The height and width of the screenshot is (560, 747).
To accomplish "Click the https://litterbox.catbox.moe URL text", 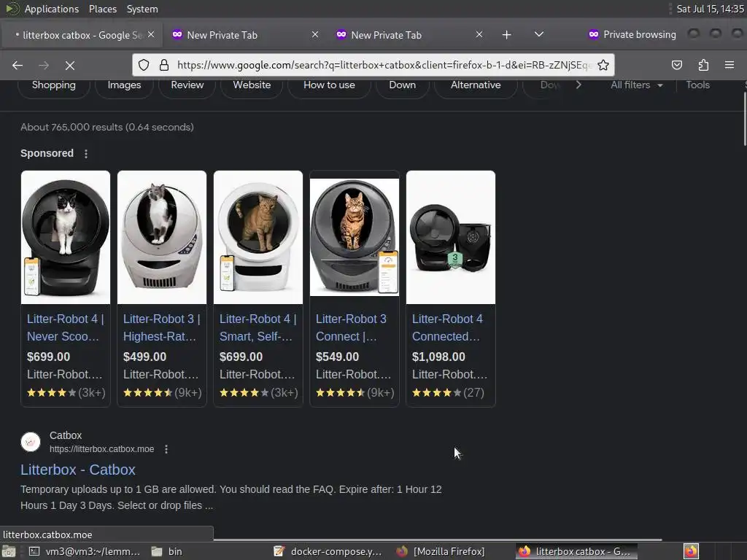I will (101, 449).
